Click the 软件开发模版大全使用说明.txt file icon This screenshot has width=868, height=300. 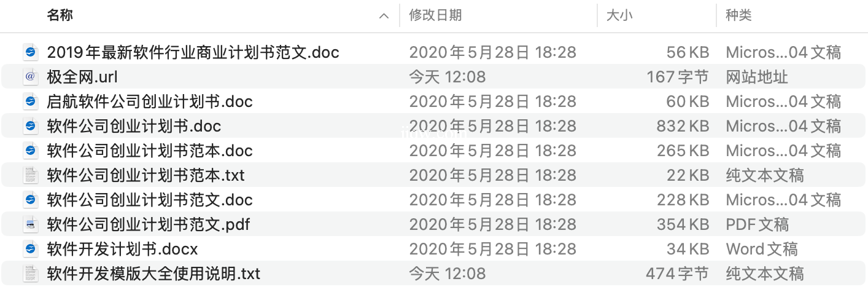[30, 274]
